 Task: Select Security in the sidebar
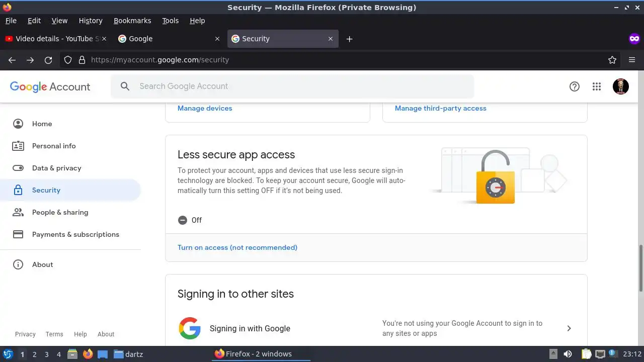70,190
